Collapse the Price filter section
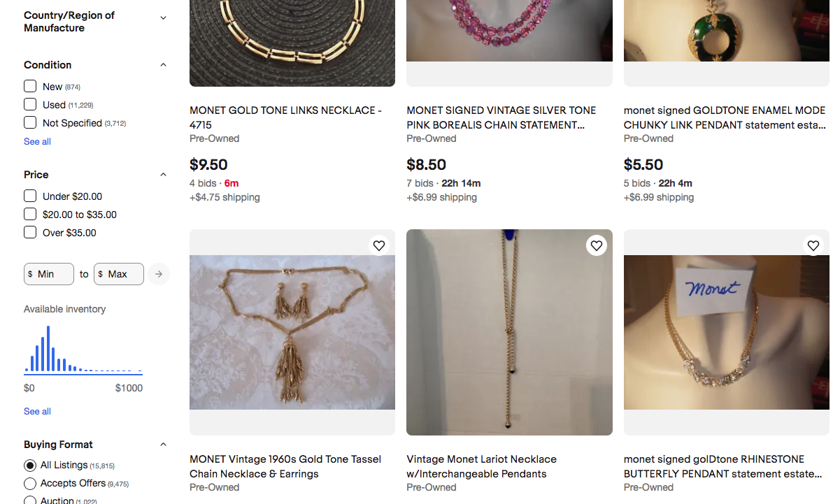 click(163, 175)
